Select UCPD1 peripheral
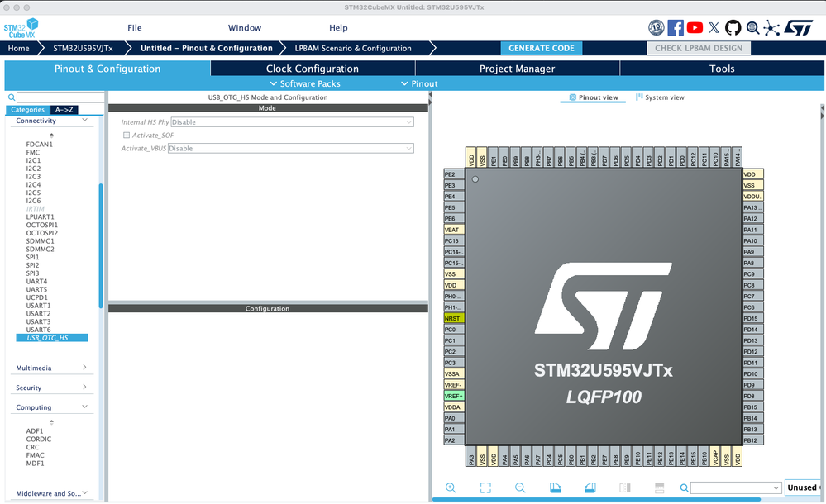The image size is (826, 504). pos(37,297)
